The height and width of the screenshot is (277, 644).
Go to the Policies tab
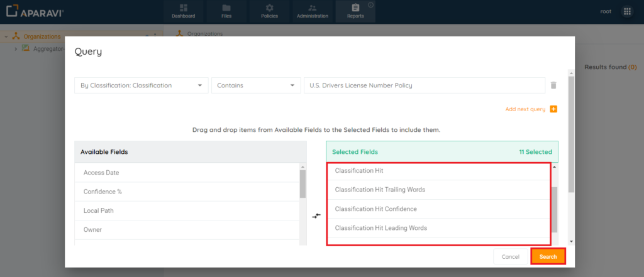tap(269, 11)
